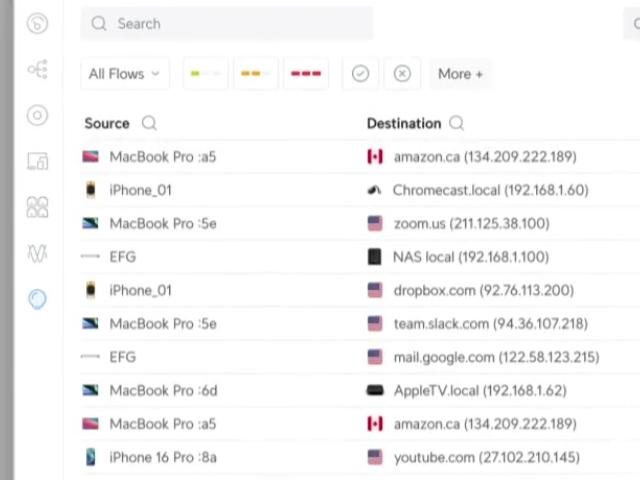The image size is (640, 480).
Task: Click the Apple TV device icon
Action: click(375, 391)
